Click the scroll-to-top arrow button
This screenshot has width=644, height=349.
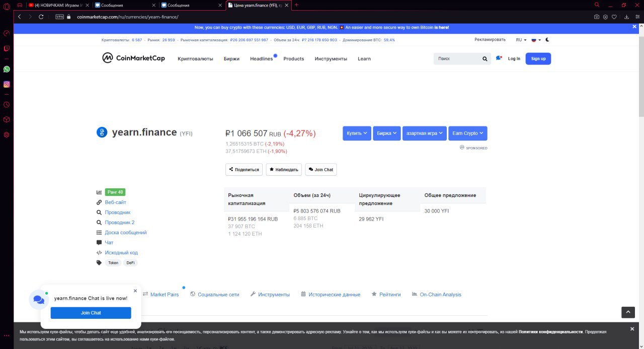[x=628, y=312]
